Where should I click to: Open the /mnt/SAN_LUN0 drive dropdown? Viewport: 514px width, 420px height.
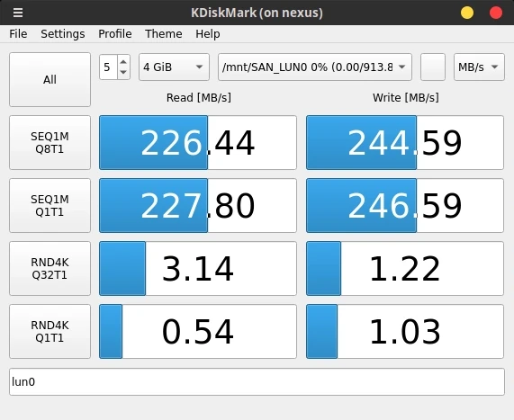[315, 67]
